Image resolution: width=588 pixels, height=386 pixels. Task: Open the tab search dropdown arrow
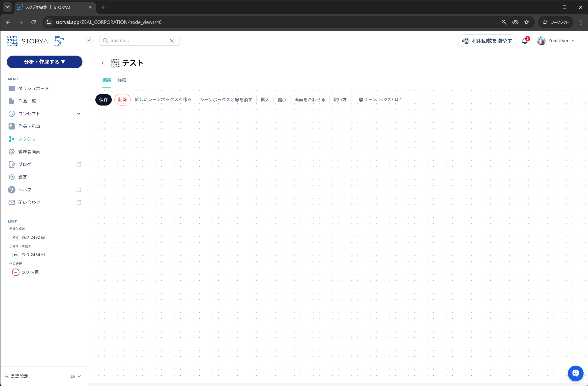[7, 7]
